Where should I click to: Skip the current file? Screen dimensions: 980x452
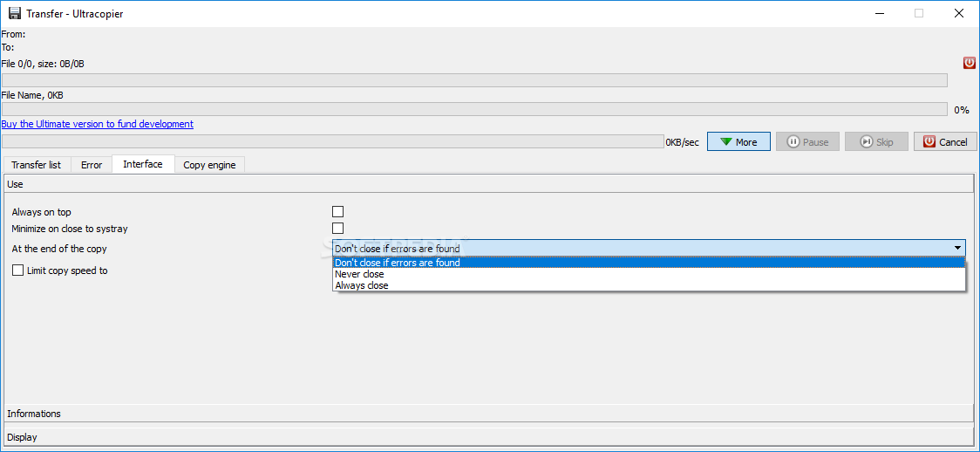(x=876, y=142)
